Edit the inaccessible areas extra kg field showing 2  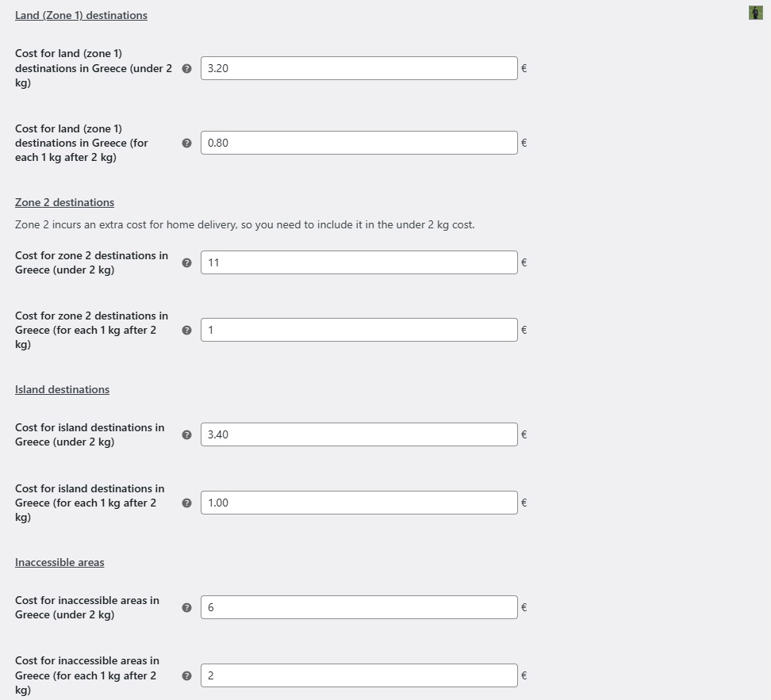(x=359, y=675)
